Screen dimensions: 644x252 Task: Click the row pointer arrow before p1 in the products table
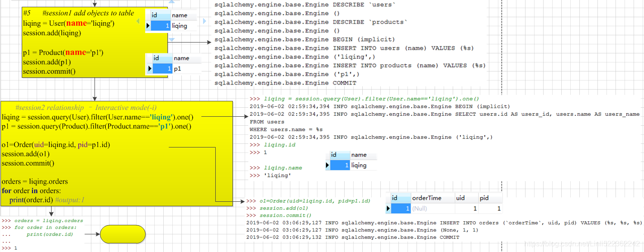pyautogui.click(x=150, y=69)
